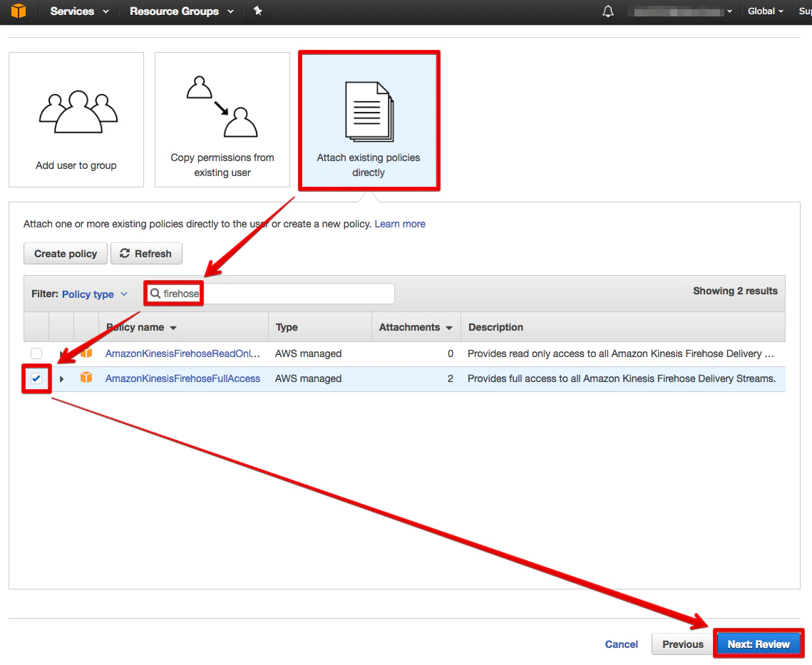The width and height of the screenshot is (812, 665).
Task: Open the Resource Groups dropdown
Action: [x=182, y=11]
